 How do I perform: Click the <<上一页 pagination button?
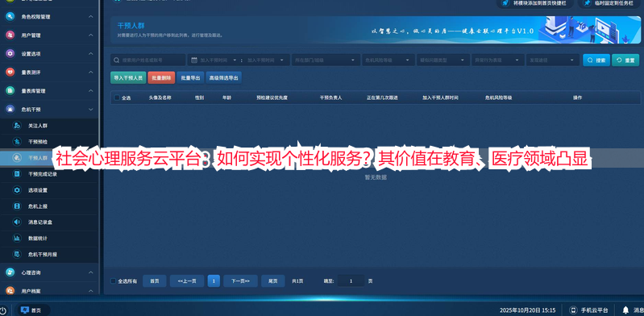pos(187,281)
